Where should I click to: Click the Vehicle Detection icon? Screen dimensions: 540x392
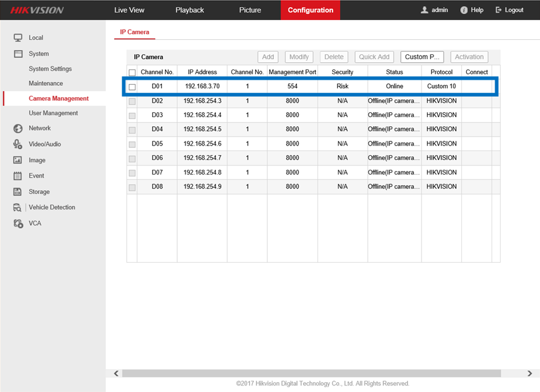coord(18,207)
